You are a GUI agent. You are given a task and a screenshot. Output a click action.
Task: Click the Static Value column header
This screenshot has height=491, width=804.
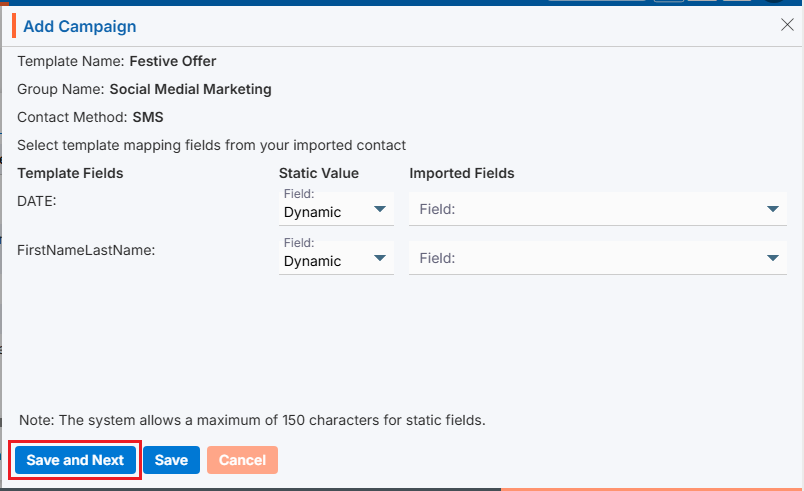pos(318,173)
